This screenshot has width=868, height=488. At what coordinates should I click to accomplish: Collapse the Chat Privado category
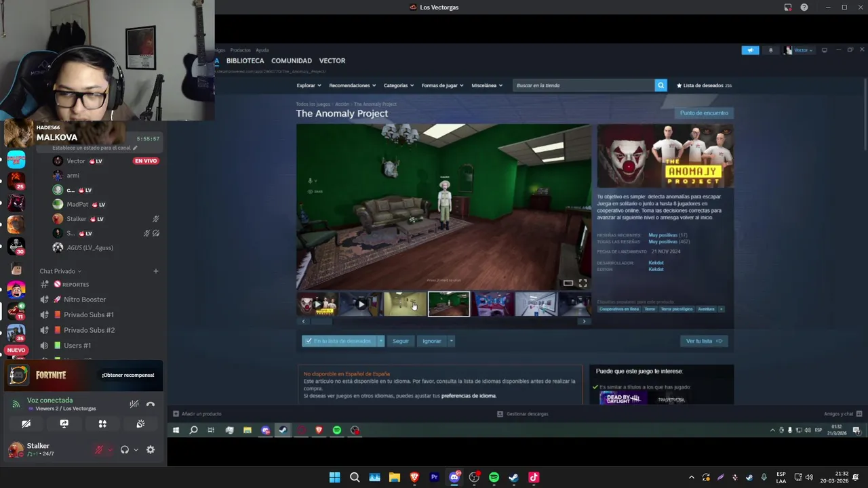click(x=60, y=271)
